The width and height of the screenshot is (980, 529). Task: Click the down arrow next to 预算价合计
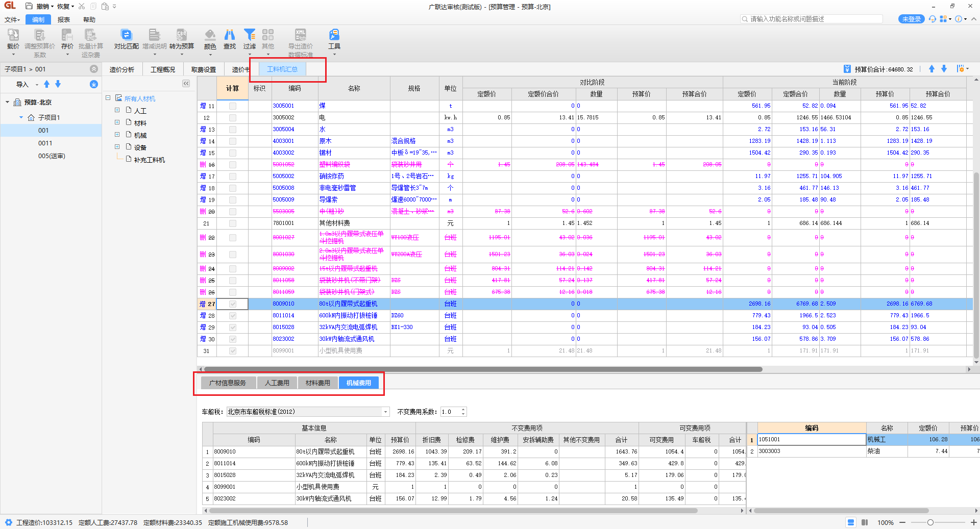tap(944, 69)
